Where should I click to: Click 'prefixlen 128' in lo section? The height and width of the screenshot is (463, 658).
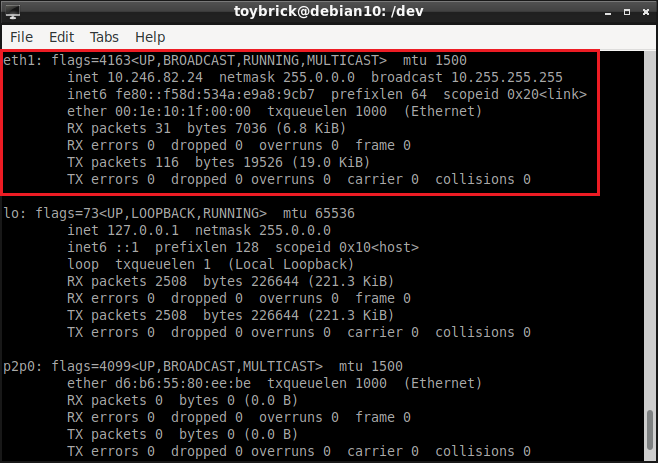click(x=207, y=247)
